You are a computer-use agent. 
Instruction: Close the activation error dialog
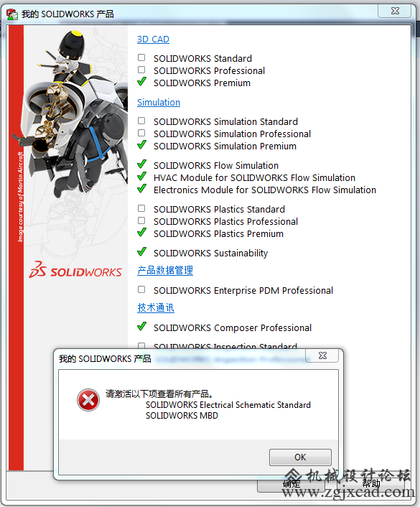coord(322,355)
